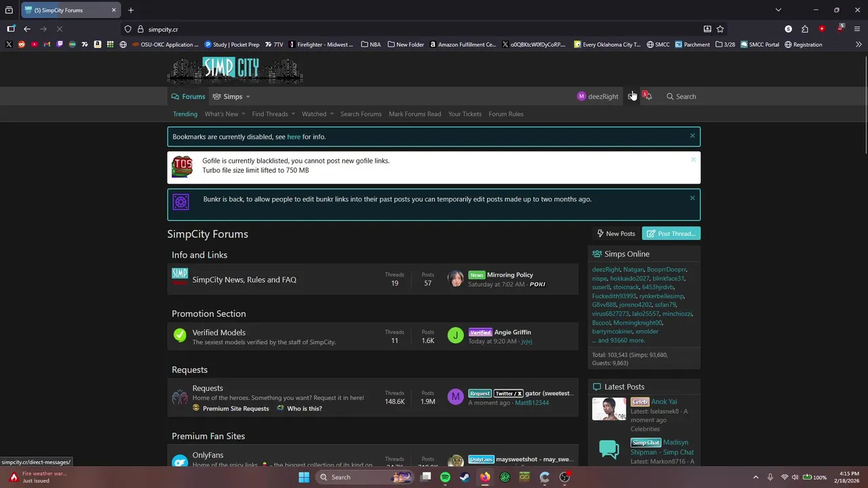This screenshot has height=488, width=868.
Task: Click the page vertical scrollbar
Action: [x=865, y=105]
